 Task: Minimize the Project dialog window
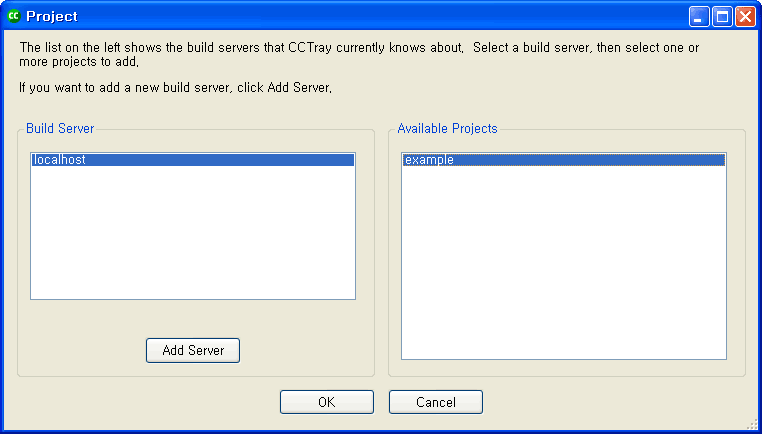pos(700,16)
